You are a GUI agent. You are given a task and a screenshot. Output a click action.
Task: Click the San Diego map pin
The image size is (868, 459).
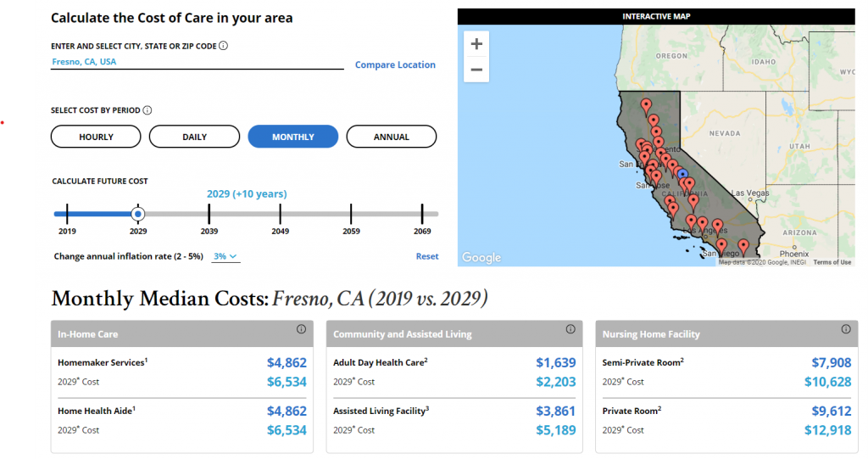tap(721, 245)
